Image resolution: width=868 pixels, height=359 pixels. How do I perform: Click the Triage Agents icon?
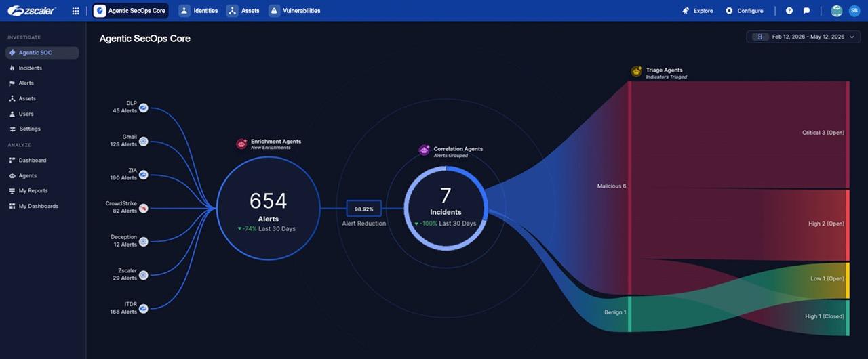pyautogui.click(x=637, y=72)
